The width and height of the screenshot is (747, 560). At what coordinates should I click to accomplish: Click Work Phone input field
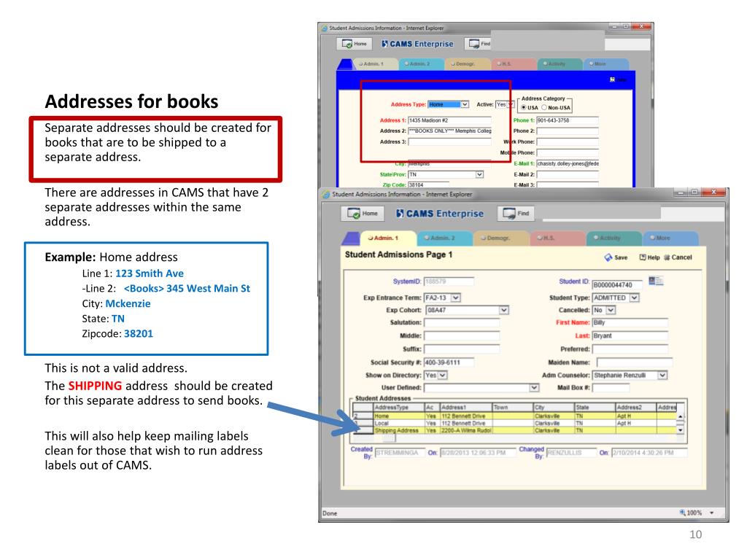(568, 141)
